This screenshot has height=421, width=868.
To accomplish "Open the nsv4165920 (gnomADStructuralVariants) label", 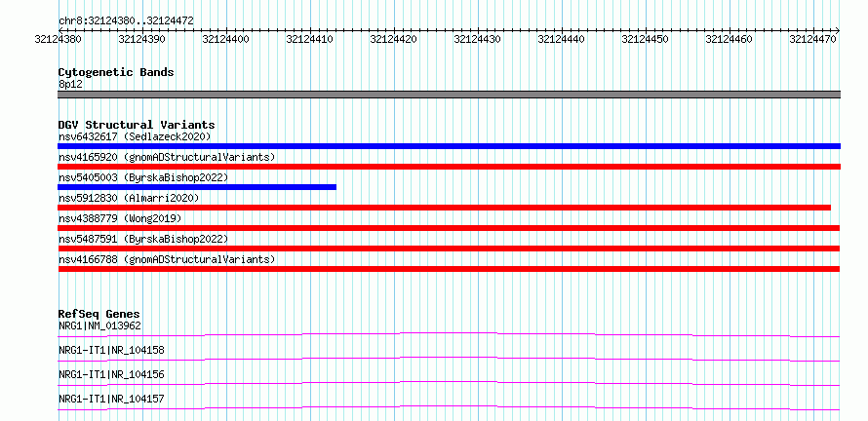I will coord(167,157).
